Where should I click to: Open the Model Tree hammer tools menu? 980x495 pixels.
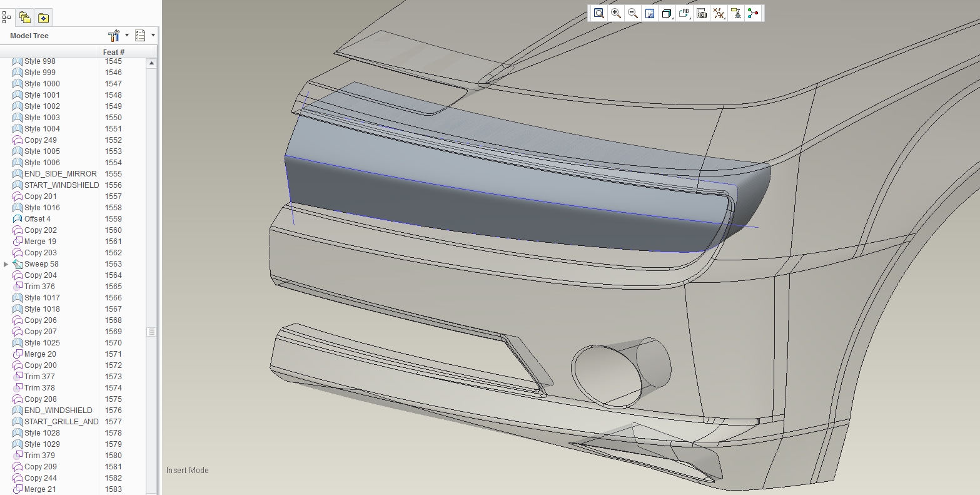coord(118,36)
